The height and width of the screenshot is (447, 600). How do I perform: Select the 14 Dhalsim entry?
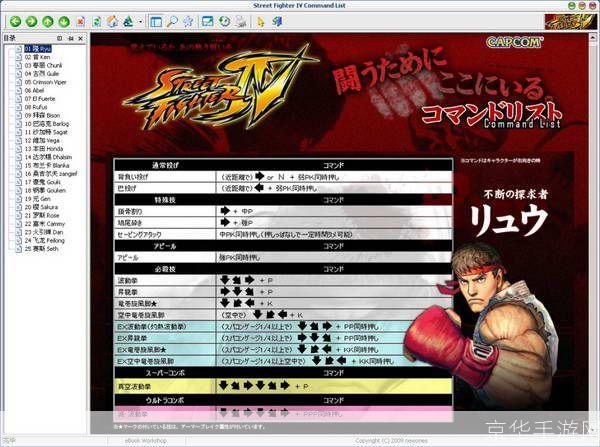click(x=48, y=157)
